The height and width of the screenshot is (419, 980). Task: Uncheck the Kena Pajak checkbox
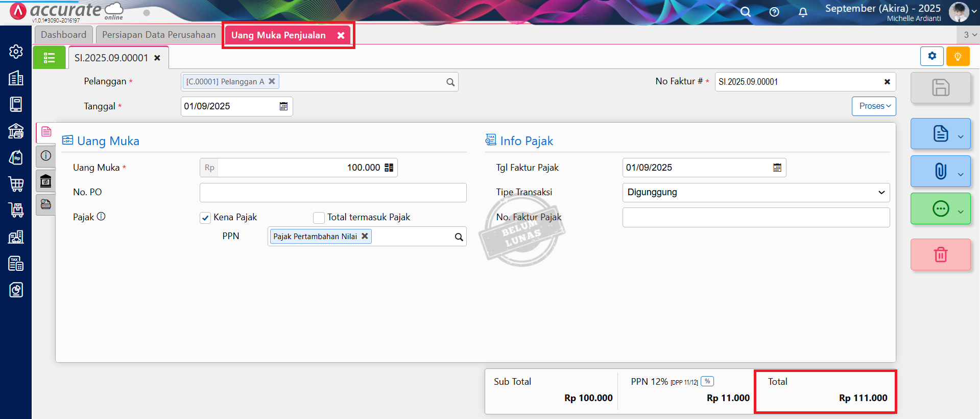click(x=205, y=218)
